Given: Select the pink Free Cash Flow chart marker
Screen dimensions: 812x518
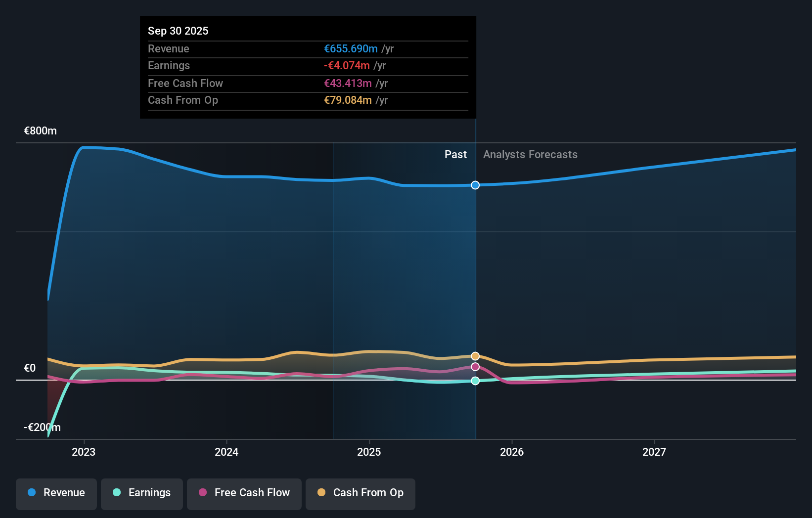Looking at the screenshot, I should click(x=475, y=367).
